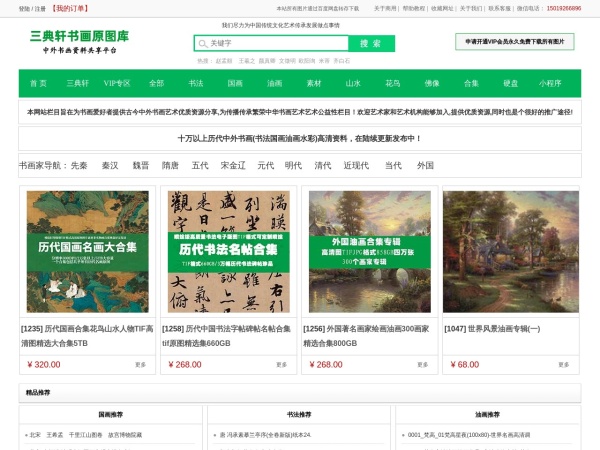600x450 pixels.
Task: Click the 登陆 / 注册 login link at top
Action: (x=32, y=8)
